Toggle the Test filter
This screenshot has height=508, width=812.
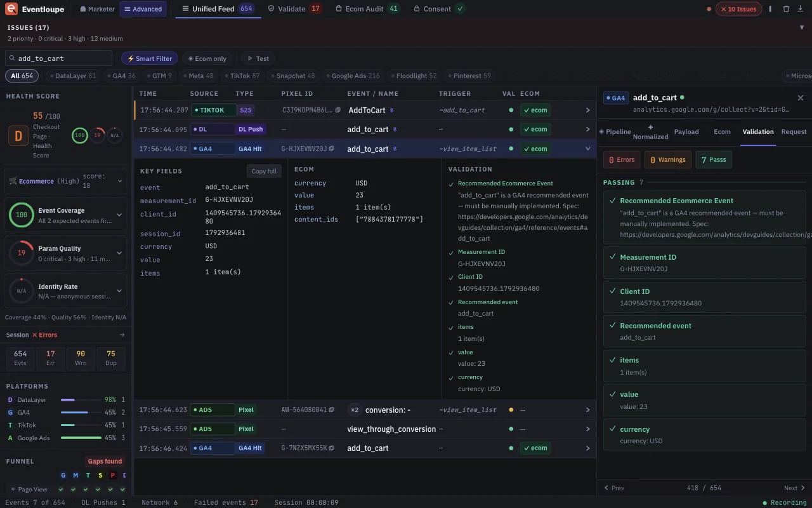tap(258, 58)
